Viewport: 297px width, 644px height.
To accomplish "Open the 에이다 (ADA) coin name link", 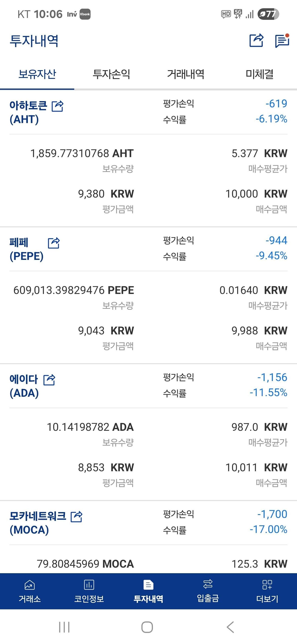I will (x=24, y=386).
